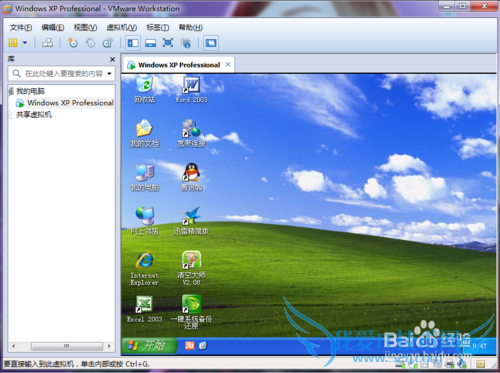Close the 库 library panel
Image resolution: width=500 pixels, height=373 pixels.
pos(112,59)
